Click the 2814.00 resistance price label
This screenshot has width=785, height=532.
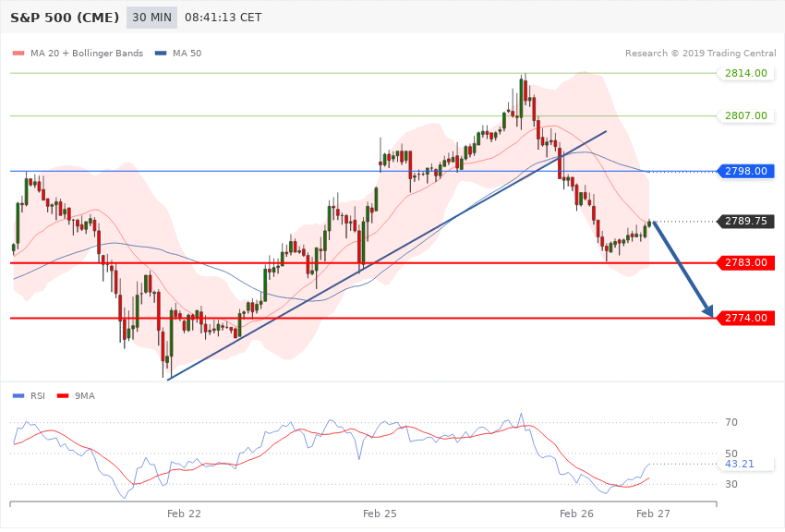coord(746,73)
